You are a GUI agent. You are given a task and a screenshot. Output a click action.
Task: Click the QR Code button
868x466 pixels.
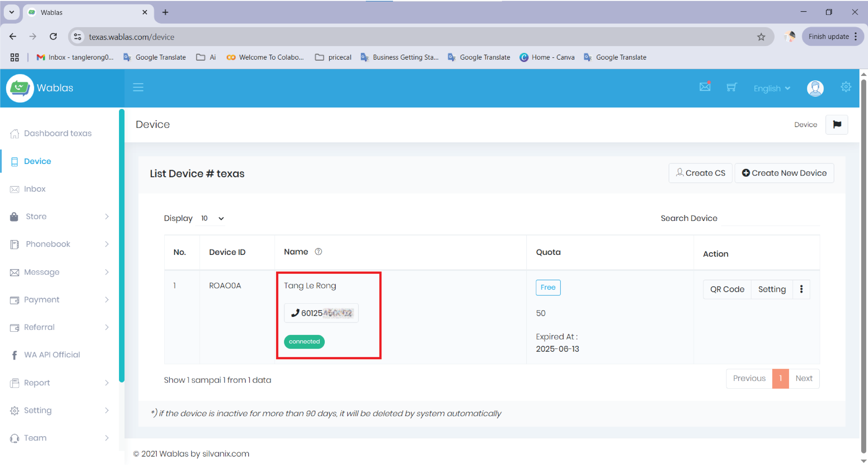pyautogui.click(x=727, y=289)
